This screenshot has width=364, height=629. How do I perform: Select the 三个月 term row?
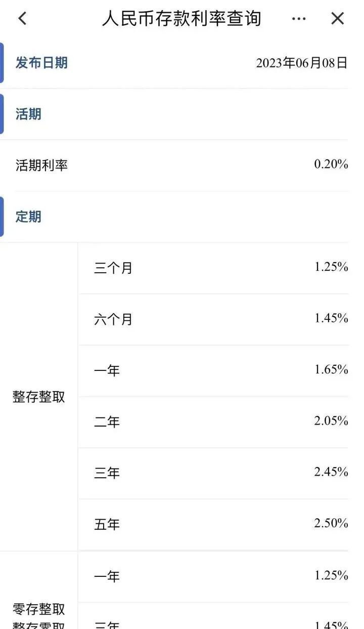click(x=113, y=268)
